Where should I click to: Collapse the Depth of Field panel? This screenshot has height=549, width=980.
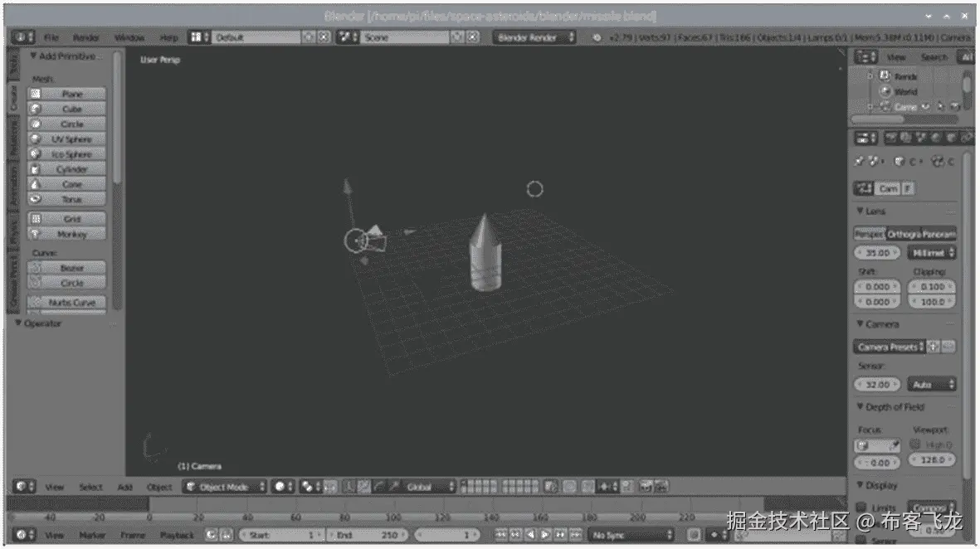click(x=860, y=406)
